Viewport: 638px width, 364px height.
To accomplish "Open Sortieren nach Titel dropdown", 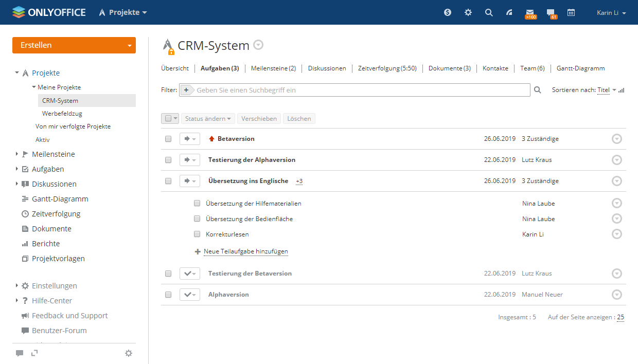I will (606, 90).
